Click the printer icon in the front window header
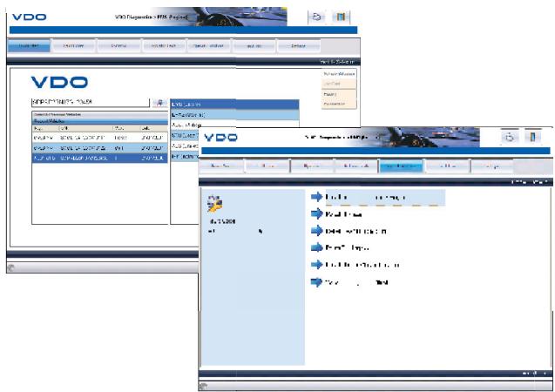This screenshot has width=555, height=392. click(x=510, y=137)
